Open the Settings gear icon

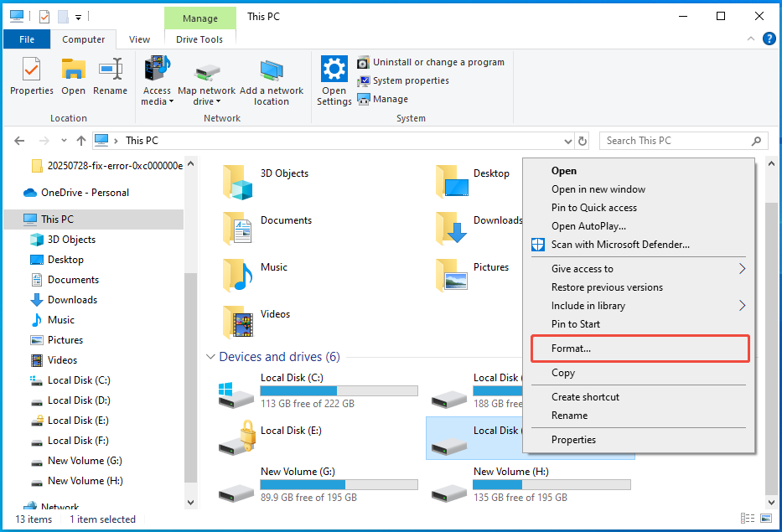pos(334,69)
